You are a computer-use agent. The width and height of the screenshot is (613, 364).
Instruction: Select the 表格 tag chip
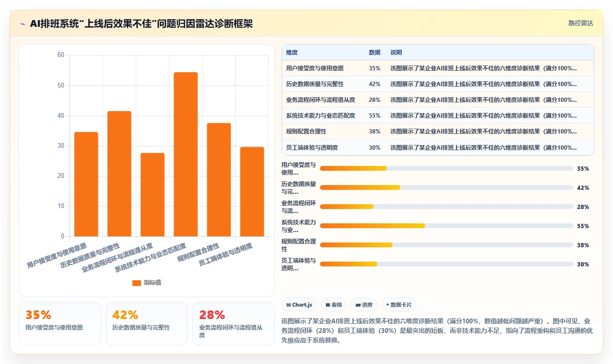pyautogui.click(x=334, y=305)
